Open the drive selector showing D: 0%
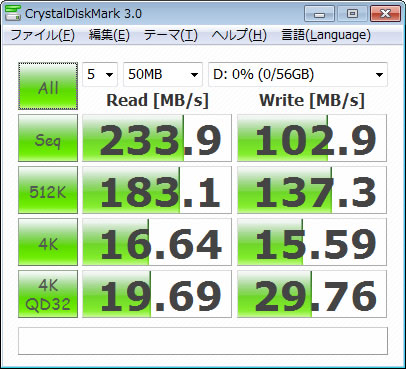This screenshot has height=369, width=406. (298, 74)
